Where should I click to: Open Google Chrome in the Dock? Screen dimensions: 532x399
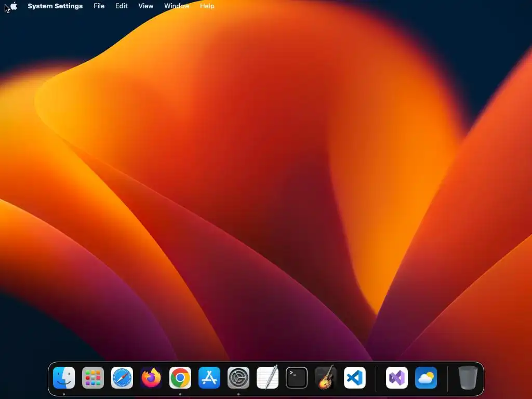tap(180, 378)
